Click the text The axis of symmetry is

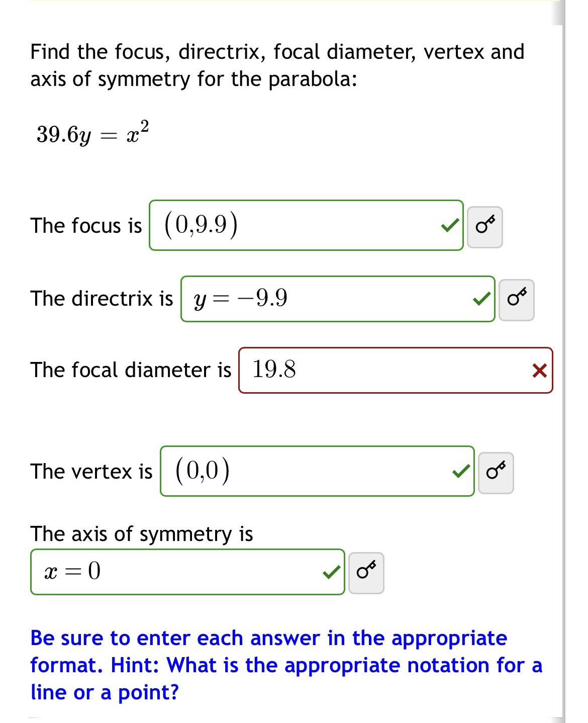click(141, 534)
